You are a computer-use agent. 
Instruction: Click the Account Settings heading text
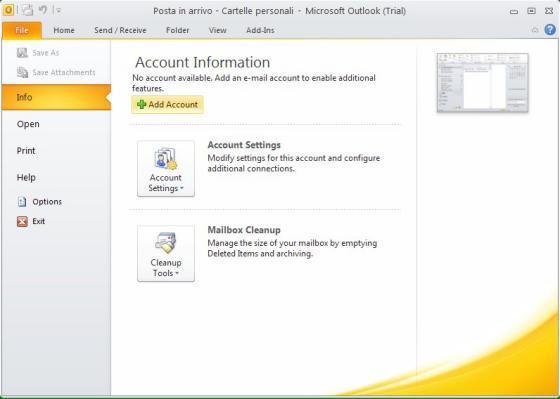[244, 145]
